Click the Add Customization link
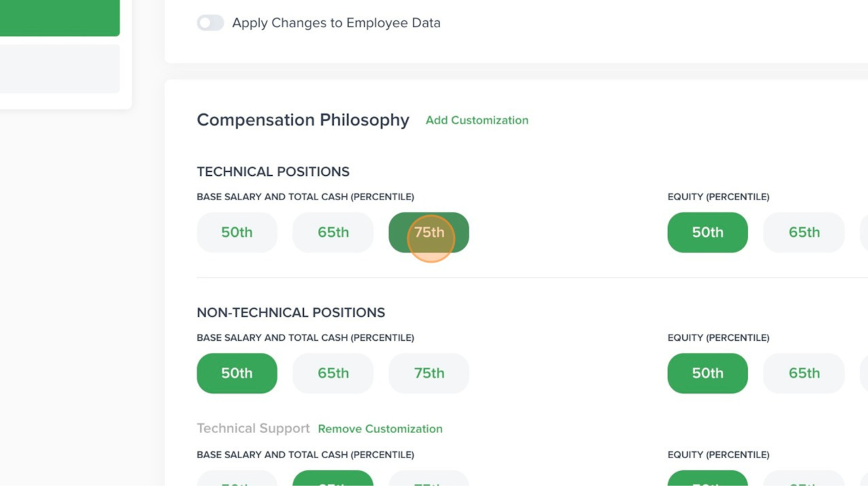 (477, 120)
